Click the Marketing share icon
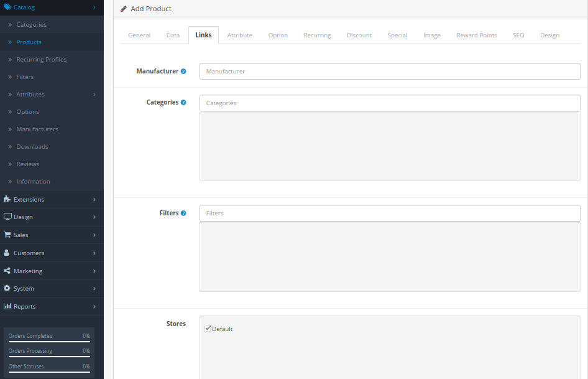This screenshot has width=588, height=379. click(7, 271)
